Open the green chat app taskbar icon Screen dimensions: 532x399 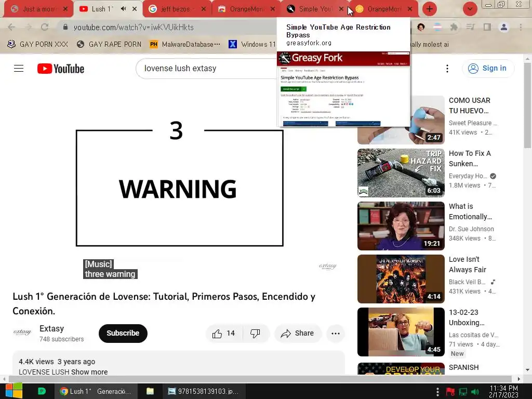[42, 391]
